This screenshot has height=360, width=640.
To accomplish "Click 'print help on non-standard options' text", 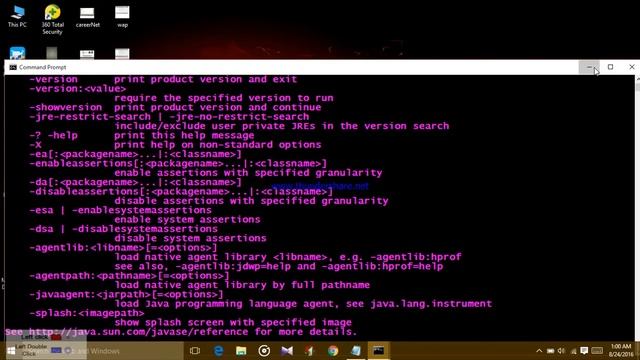I will coord(218,145).
